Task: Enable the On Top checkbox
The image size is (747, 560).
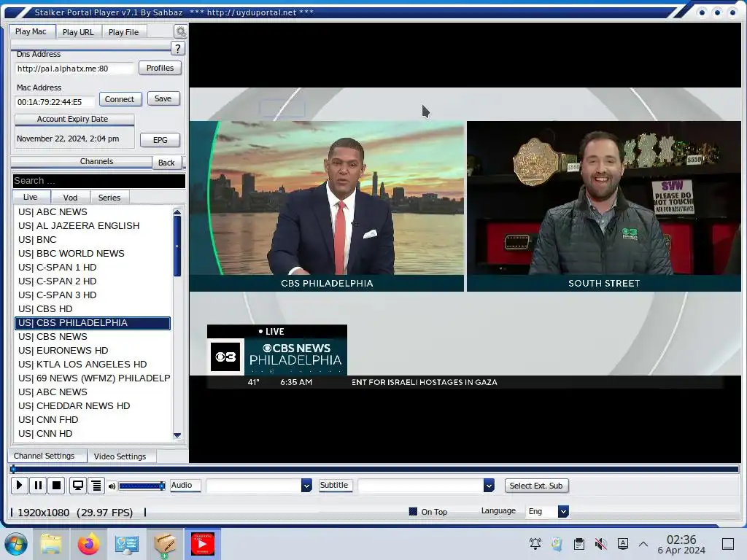Action: [413, 511]
